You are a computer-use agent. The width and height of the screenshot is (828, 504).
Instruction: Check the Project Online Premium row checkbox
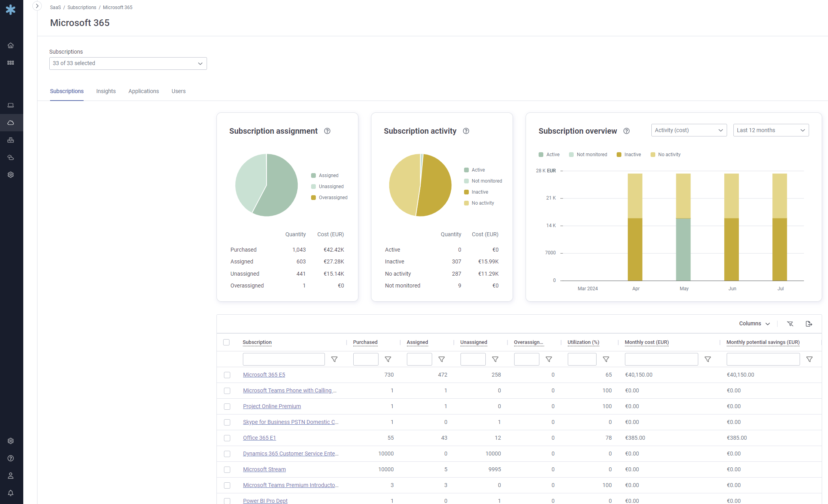227,407
